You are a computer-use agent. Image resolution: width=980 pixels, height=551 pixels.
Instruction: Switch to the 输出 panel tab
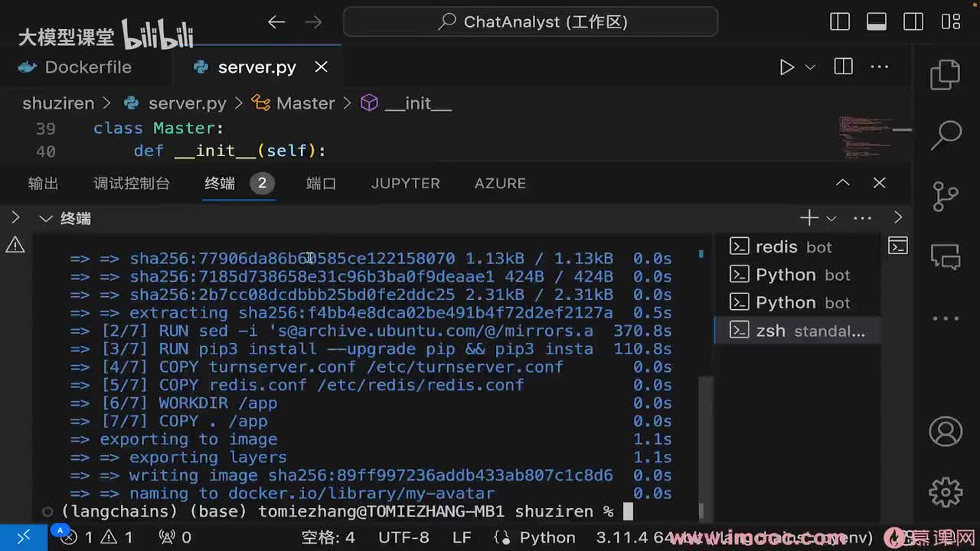pos(43,184)
